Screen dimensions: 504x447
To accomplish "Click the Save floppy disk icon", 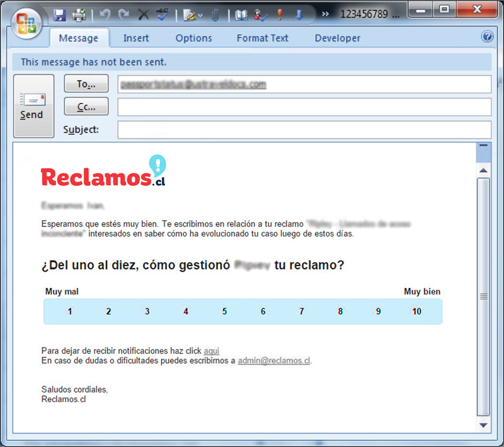I will coord(59,15).
